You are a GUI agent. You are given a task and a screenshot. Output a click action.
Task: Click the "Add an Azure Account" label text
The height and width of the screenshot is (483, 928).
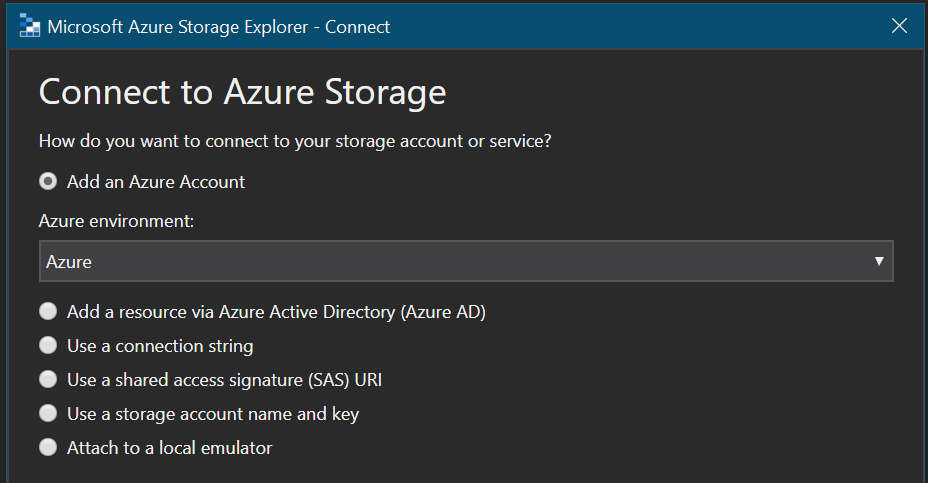coord(156,182)
